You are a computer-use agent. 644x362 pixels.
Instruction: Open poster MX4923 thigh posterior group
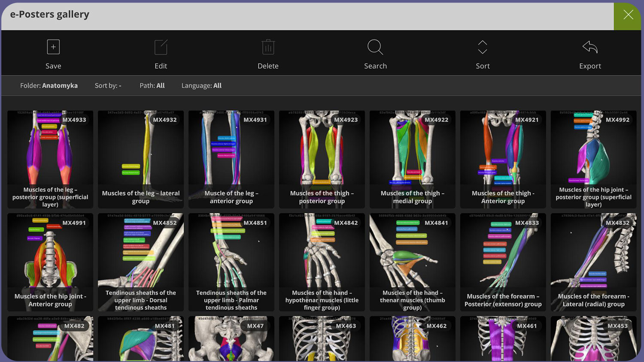pyautogui.click(x=322, y=160)
